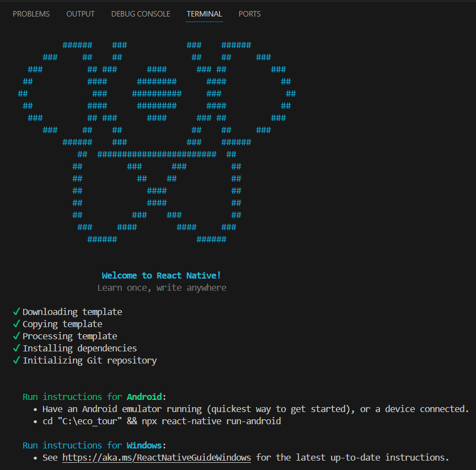Open the PORTS tab
The width and height of the screenshot is (476, 470).
coord(249,14)
